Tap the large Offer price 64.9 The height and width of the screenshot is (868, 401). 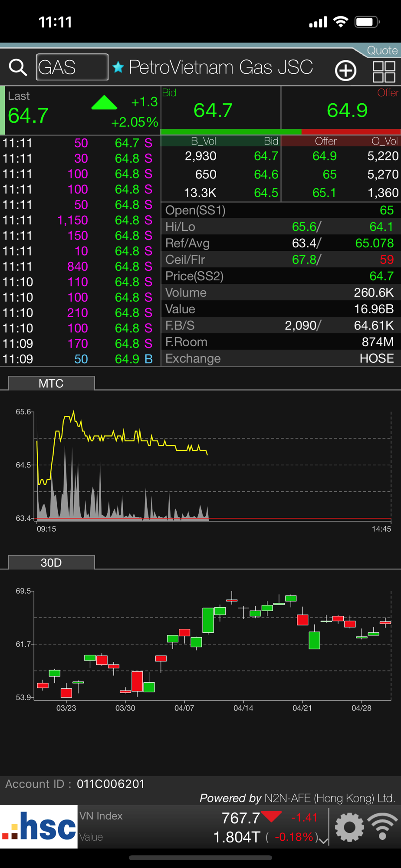pyautogui.click(x=347, y=110)
